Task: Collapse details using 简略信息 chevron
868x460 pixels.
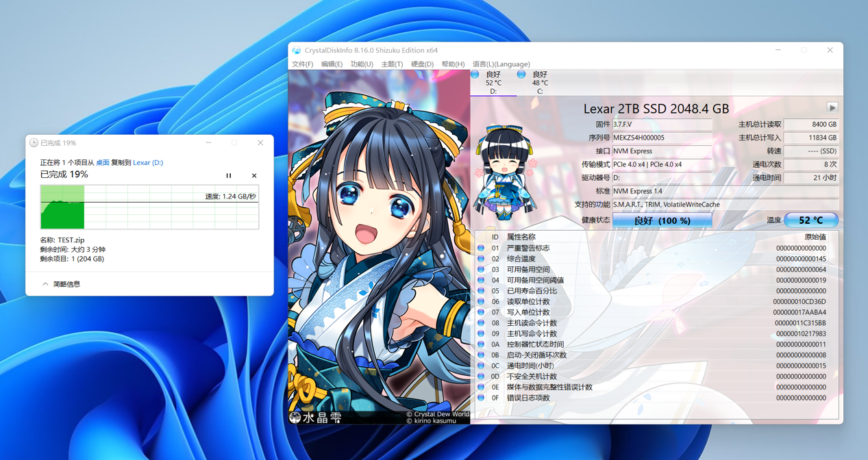Action: coord(45,284)
